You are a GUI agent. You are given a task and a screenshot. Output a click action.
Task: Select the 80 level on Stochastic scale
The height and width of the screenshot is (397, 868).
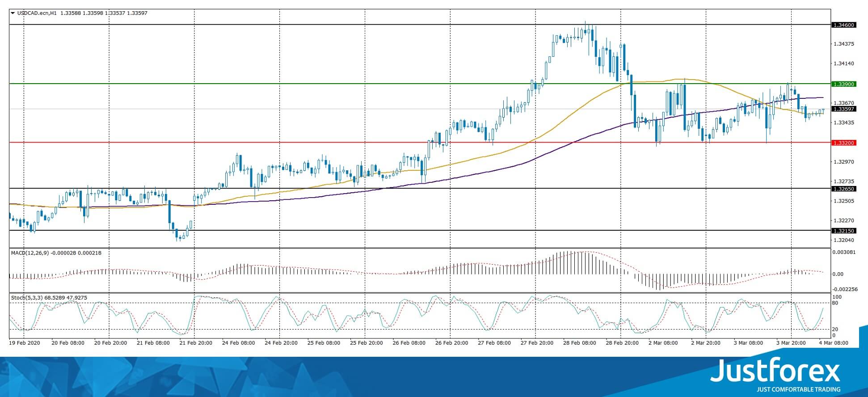[x=835, y=303]
